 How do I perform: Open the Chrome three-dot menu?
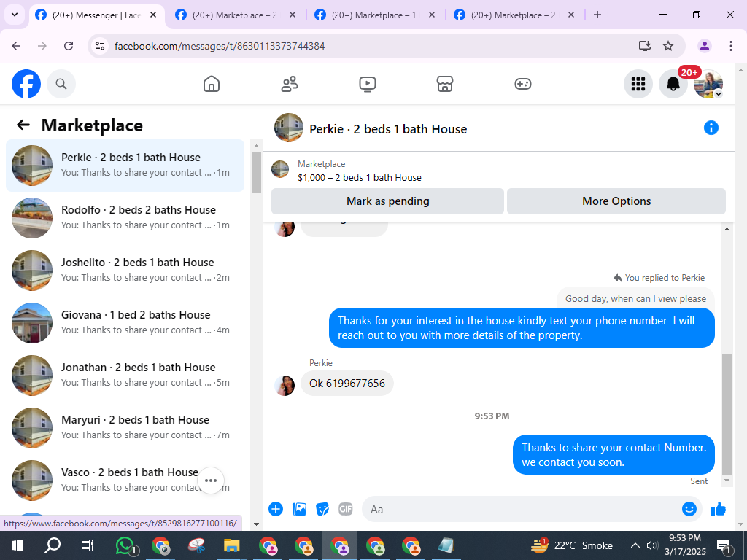(731, 46)
